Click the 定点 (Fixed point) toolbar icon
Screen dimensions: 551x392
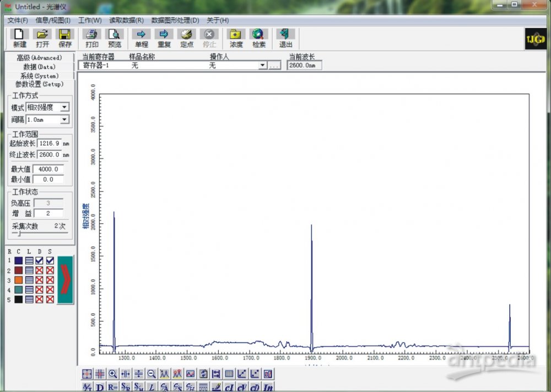point(187,38)
